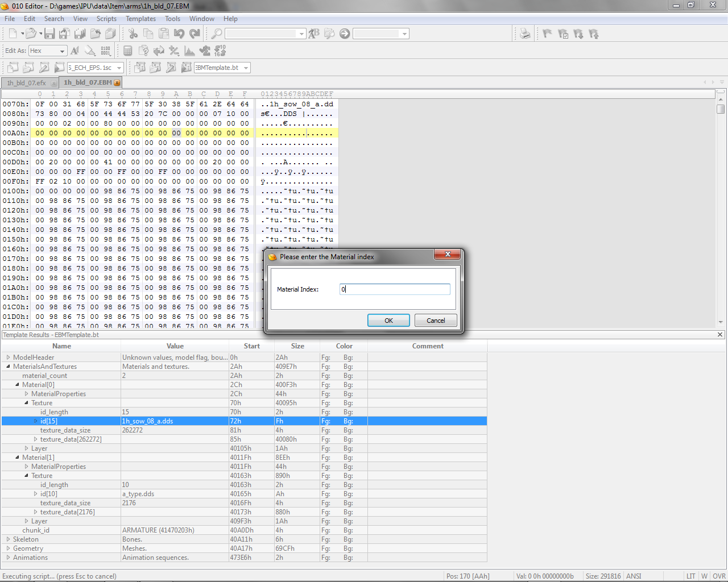Toggle the LIT endian indicator in the status bar

pyautogui.click(x=690, y=576)
